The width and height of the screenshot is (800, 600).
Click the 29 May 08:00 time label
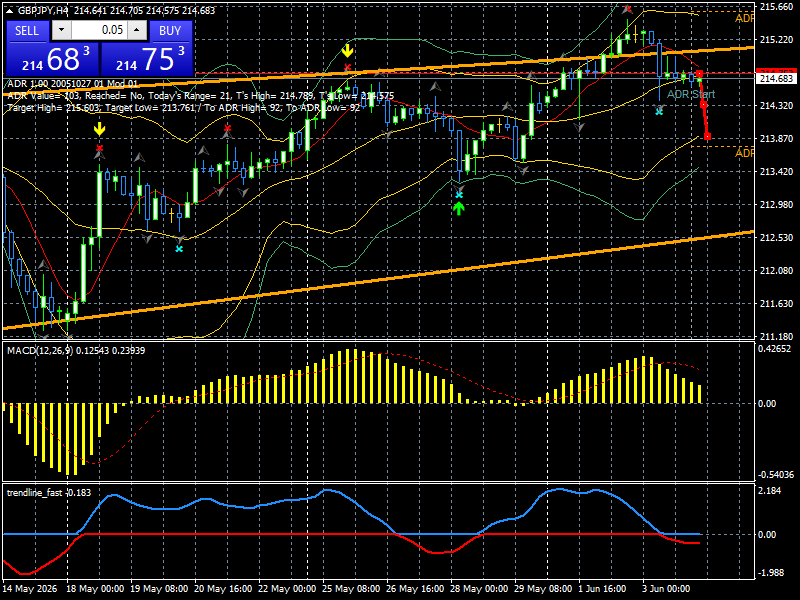coord(543,588)
